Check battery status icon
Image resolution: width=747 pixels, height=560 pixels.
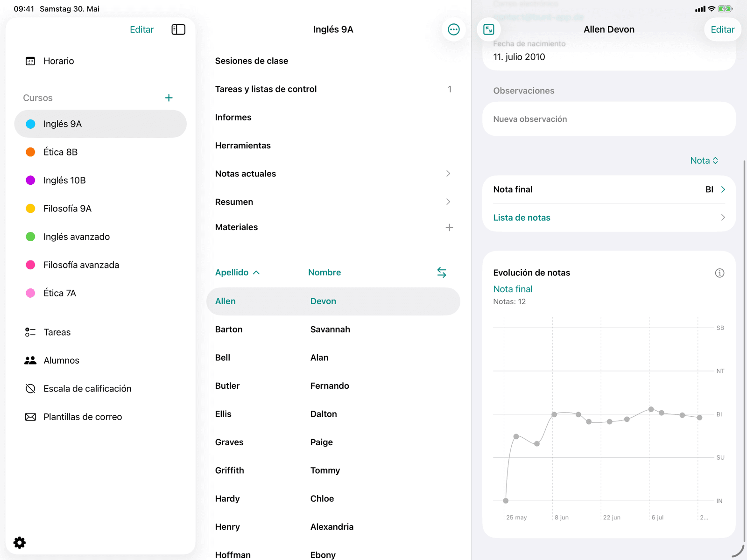point(725,9)
